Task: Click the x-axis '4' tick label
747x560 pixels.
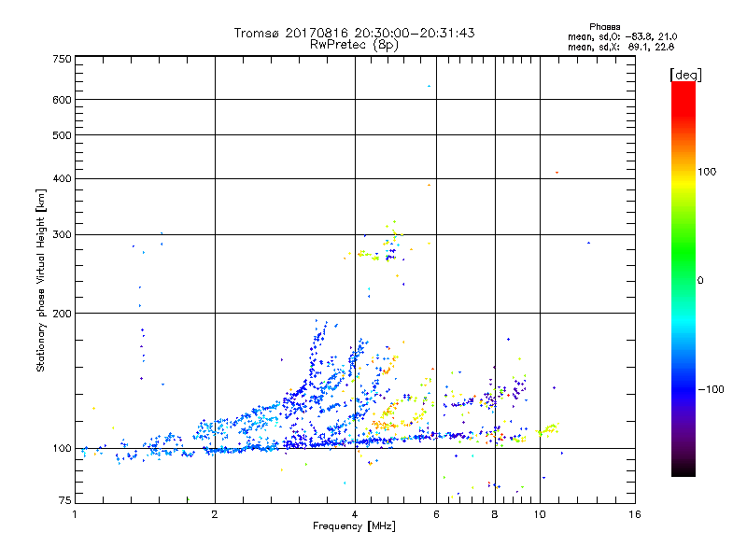Action: click(x=355, y=514)
